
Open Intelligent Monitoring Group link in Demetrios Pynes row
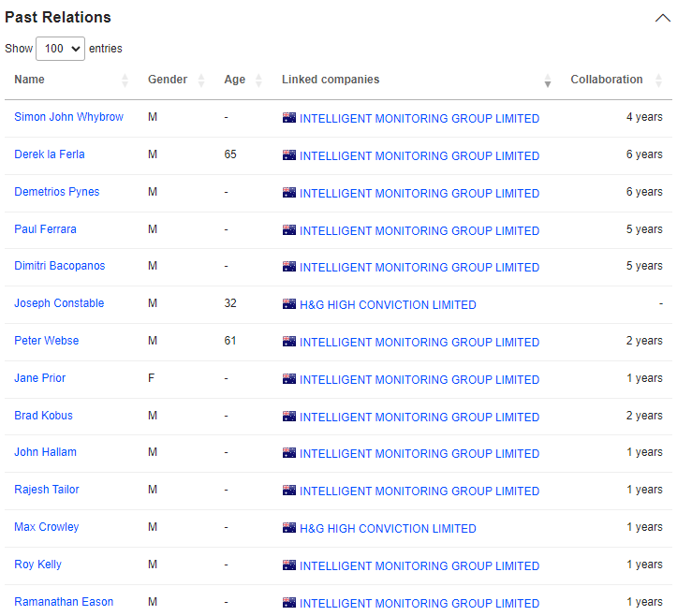click(419, 194)
